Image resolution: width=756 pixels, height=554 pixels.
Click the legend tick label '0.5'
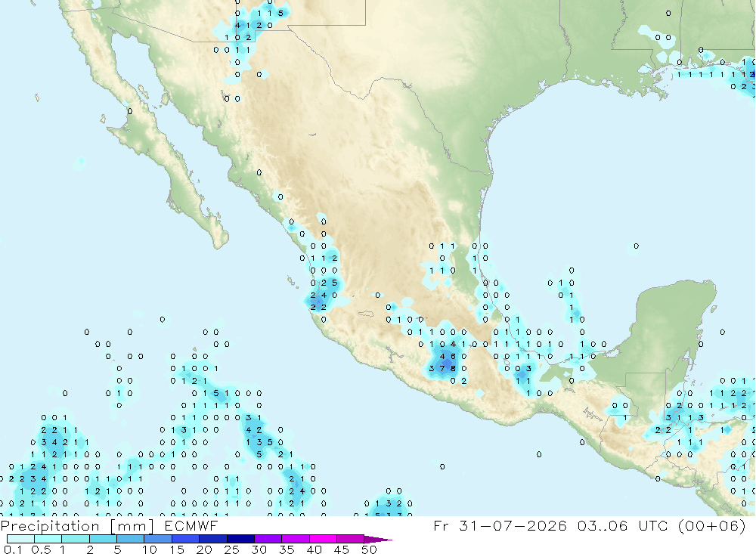tap(41, 549)
